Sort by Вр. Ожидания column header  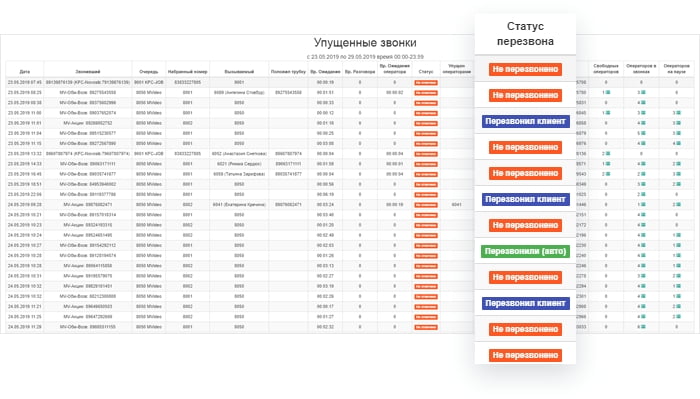[x=325, y=71]
